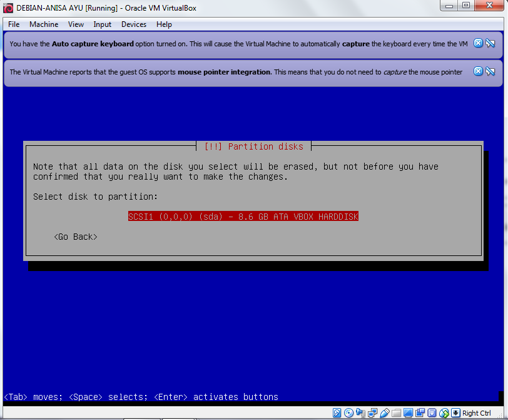Select SCSI1 (sda) 8.6 GB VBOX HARDDISK
The height and width of the screenshot is (420, 508).
tap(243, 217)
